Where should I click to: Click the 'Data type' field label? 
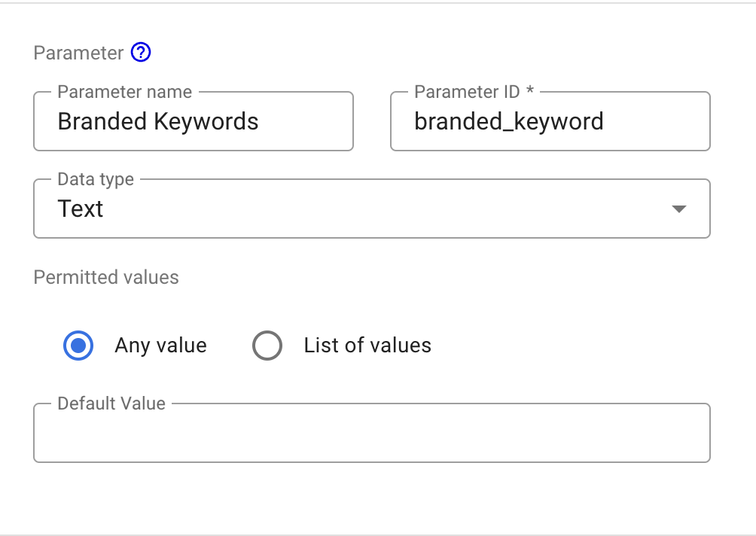pos(96,179)
